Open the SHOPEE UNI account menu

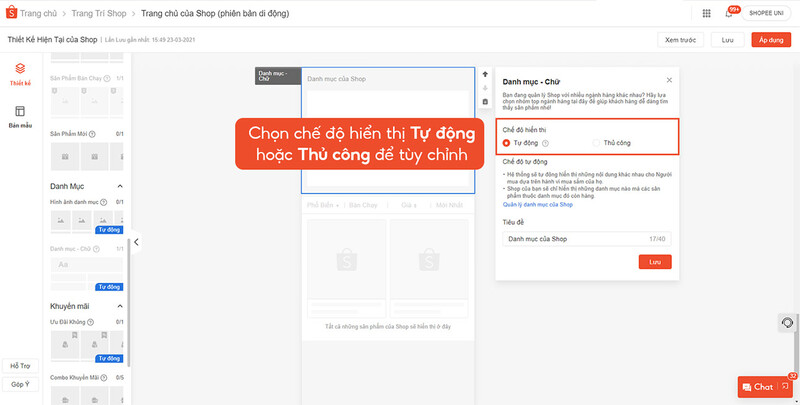(766, 13)
